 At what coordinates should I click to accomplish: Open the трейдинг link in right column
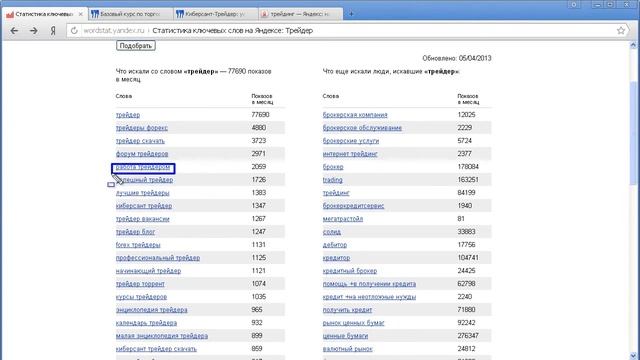[336, 193]
